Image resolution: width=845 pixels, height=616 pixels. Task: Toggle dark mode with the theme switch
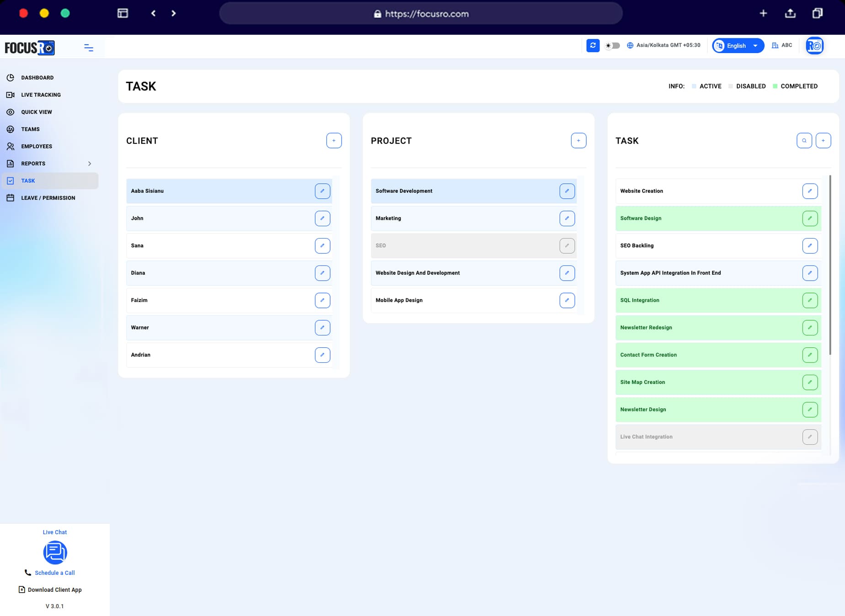pos(612,46)
